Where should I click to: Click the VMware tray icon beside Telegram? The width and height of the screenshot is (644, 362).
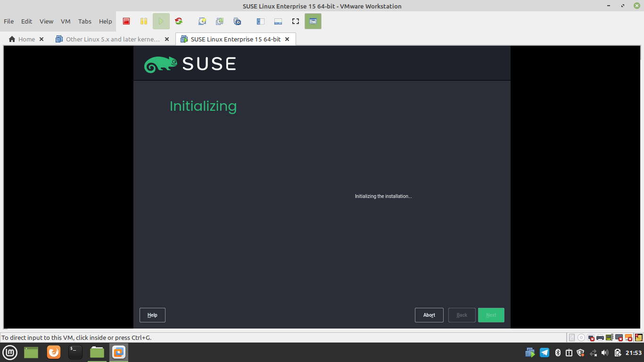(x=530, y=353)
